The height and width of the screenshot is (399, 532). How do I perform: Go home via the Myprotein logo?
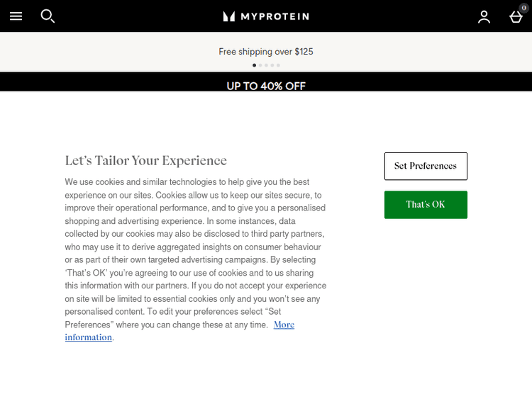pos(266,16)
